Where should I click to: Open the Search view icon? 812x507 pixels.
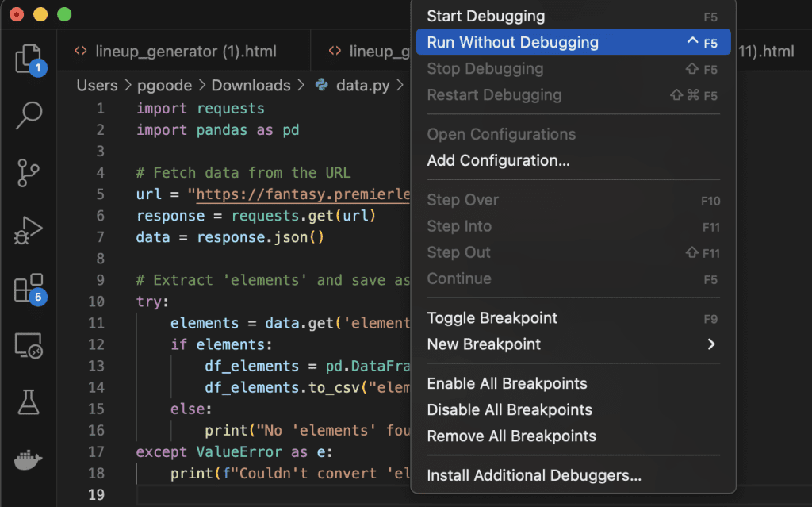pos(29,115)
